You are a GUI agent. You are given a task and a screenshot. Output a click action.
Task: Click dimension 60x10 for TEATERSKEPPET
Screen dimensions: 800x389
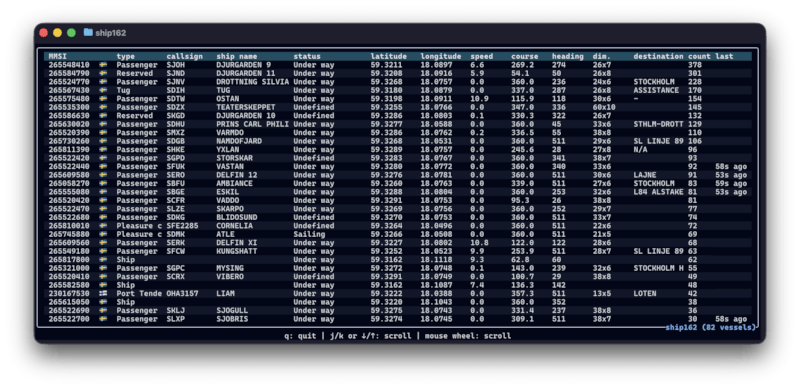pyautogui.click(x=604, y=107)
